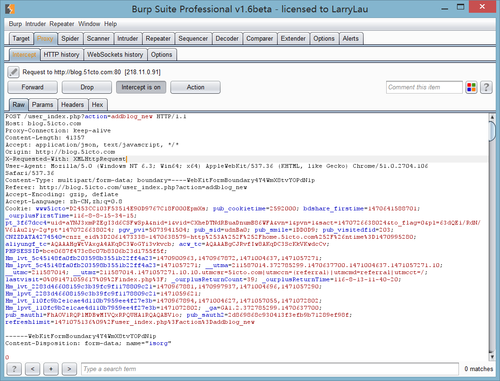The height and width of the screenshot is (381, 500).
Task: Click the Content-Length header line
Action: pyautogui.click(x=45, y=138)
